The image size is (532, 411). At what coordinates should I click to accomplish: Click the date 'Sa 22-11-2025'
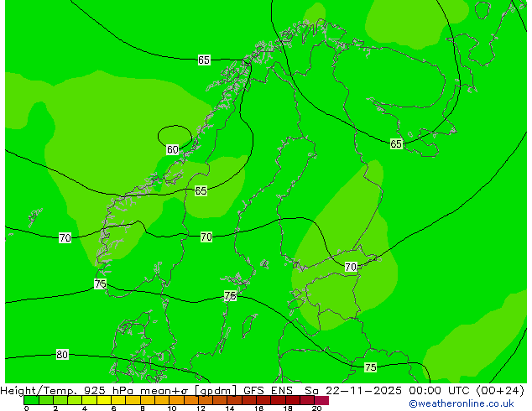click(353, 391)
